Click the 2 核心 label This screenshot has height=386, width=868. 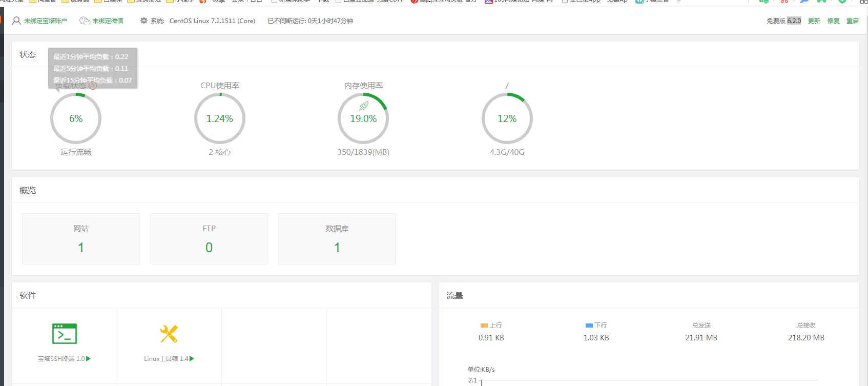[220, 152]
